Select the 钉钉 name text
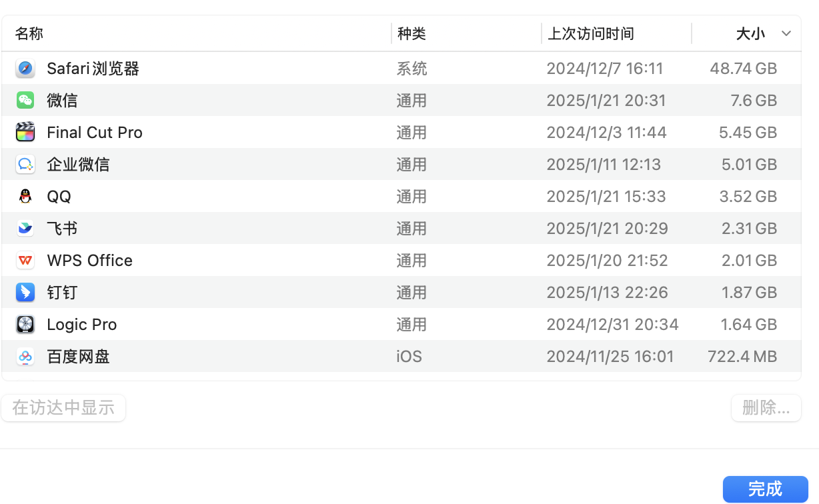This screenshot has width=819, height=504. click(x=62, y=293)
